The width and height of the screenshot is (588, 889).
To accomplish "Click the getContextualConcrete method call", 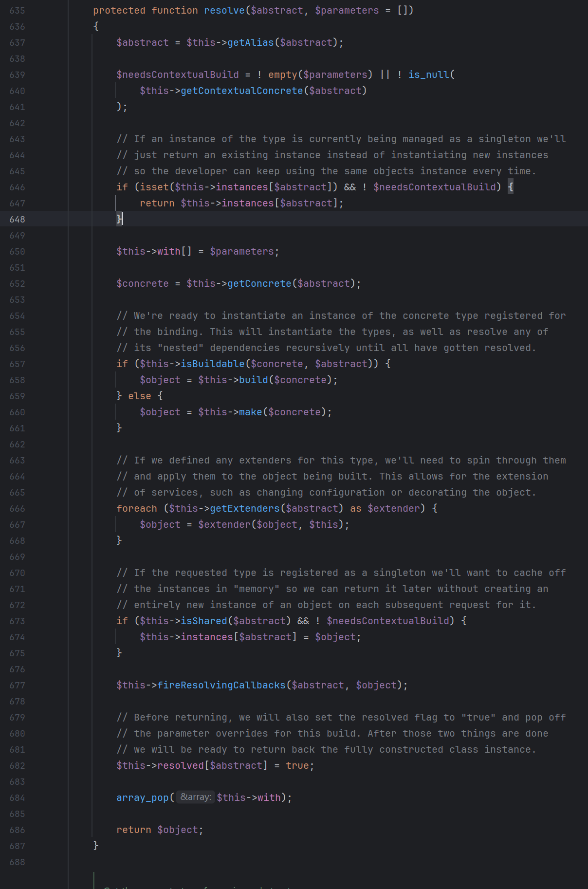I will click(x=241, y=91).
